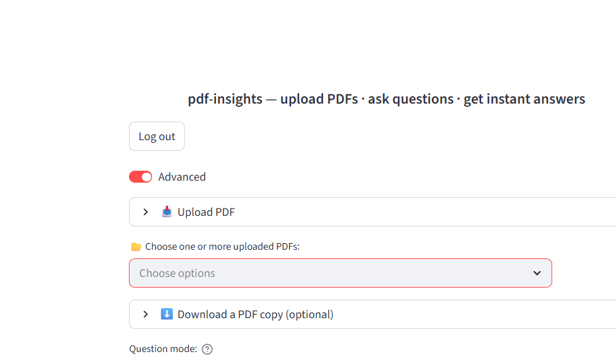
Task: Click the Upload PDF header text
Action: (206, 212)
